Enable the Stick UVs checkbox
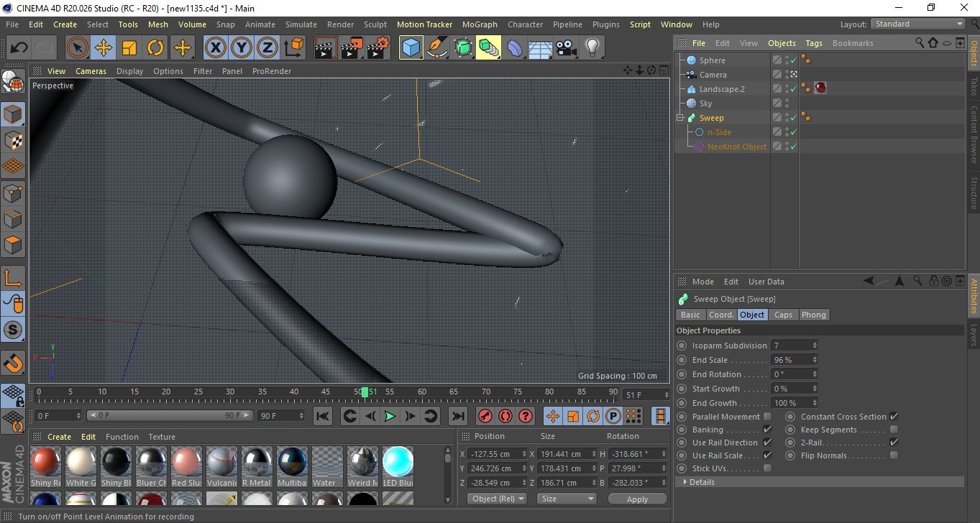Viewport: 980px width, 523px height. coord(767,468)
